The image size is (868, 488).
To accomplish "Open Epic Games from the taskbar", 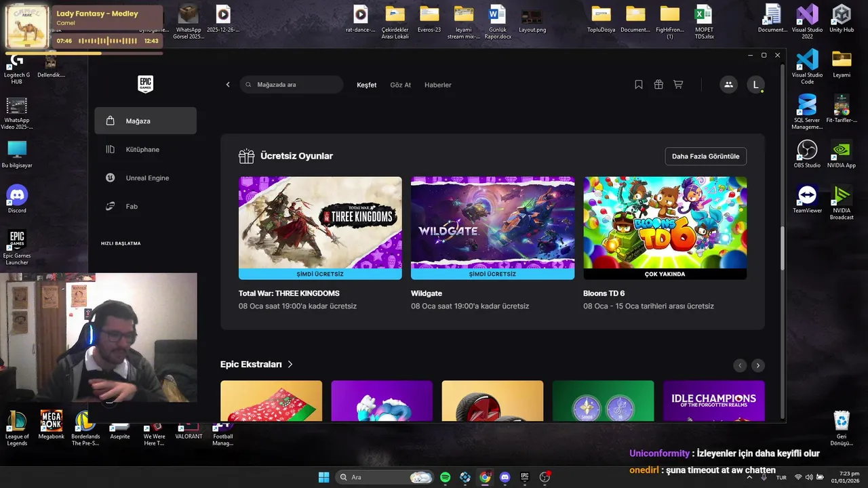I will [524, 477].
